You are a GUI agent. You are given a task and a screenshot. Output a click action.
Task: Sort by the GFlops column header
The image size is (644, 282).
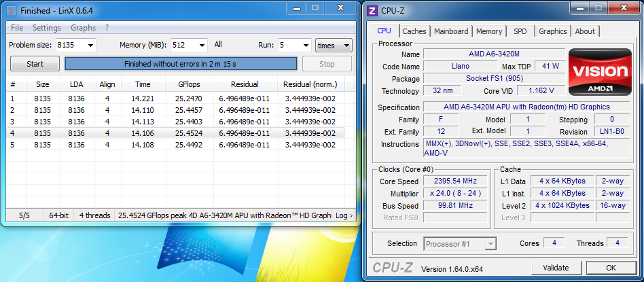coord(190,84)
